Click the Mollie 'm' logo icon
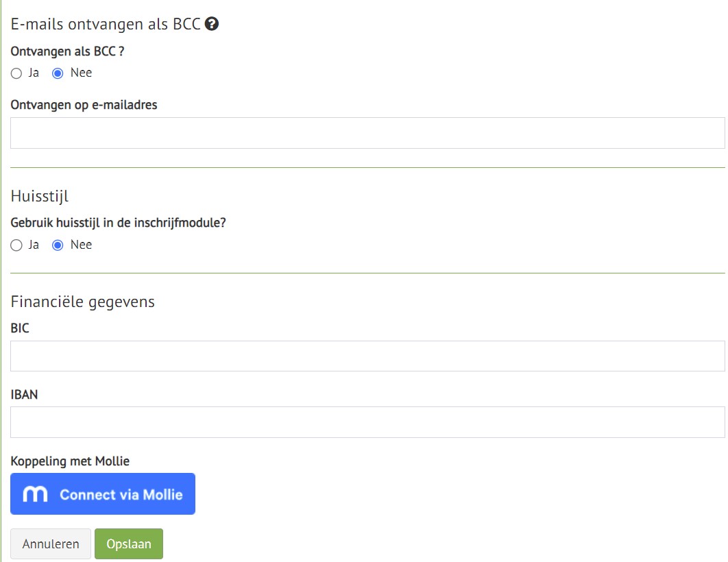The height and width of the screenshot is (562, 728). [35, 494]
